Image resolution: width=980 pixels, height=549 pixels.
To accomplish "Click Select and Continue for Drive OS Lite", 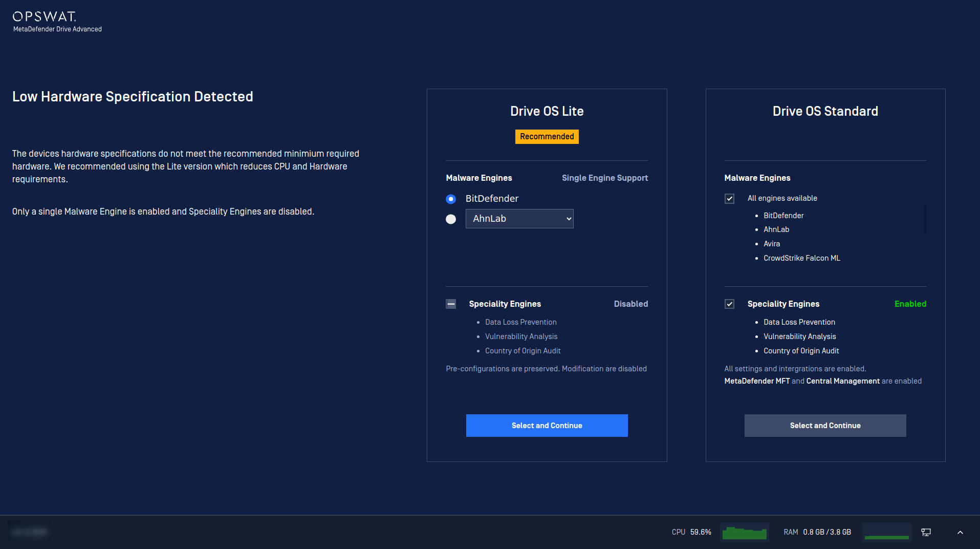I will click(x=547, y=426).
